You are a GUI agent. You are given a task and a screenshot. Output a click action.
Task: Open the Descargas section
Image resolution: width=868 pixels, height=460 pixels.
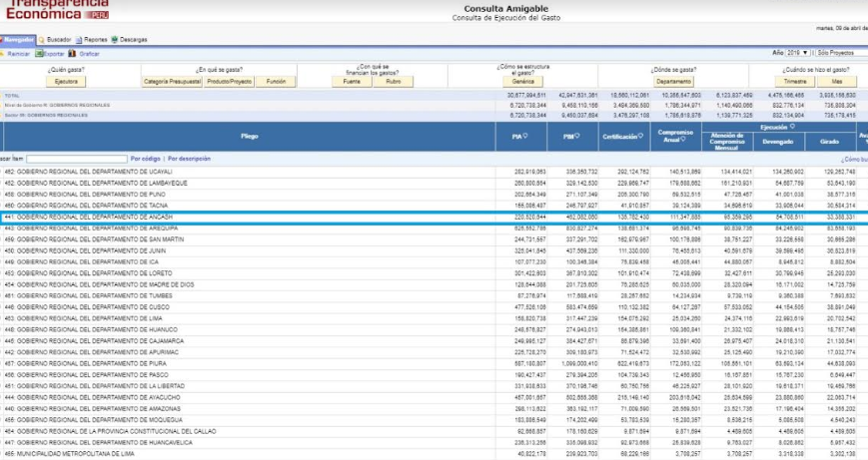coord(131,40)
